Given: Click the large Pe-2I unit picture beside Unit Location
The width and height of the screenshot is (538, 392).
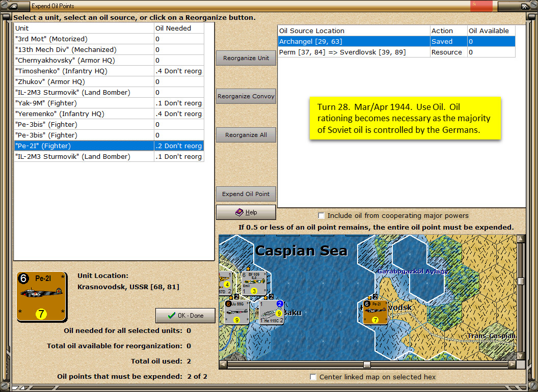Looking at the screenshot, I should (41, 297).
